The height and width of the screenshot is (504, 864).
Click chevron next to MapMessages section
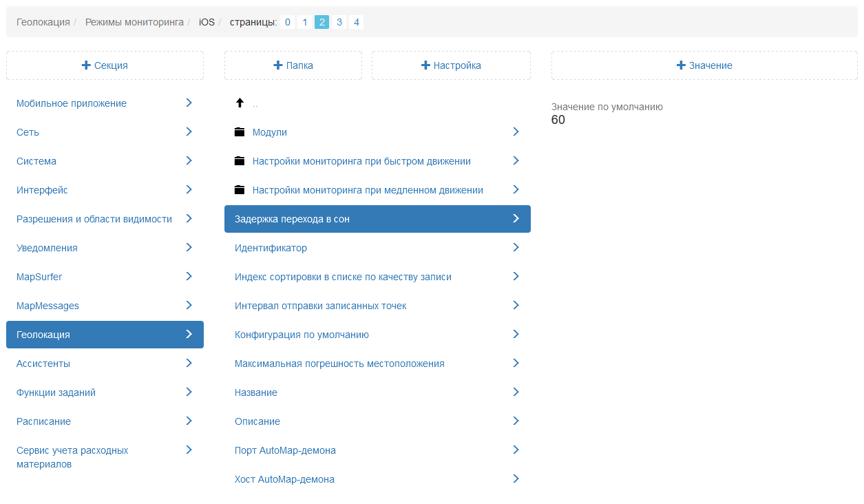[189, 305]
